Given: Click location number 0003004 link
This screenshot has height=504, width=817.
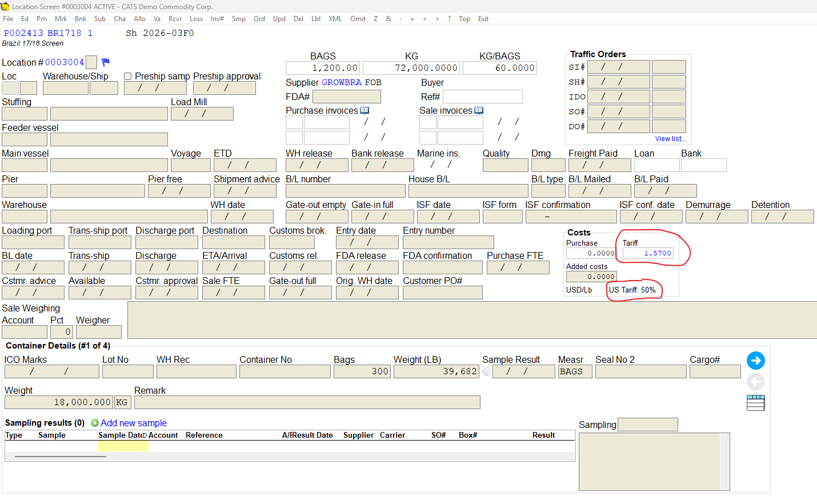Looking at the screenshot, I should point(65,62).
